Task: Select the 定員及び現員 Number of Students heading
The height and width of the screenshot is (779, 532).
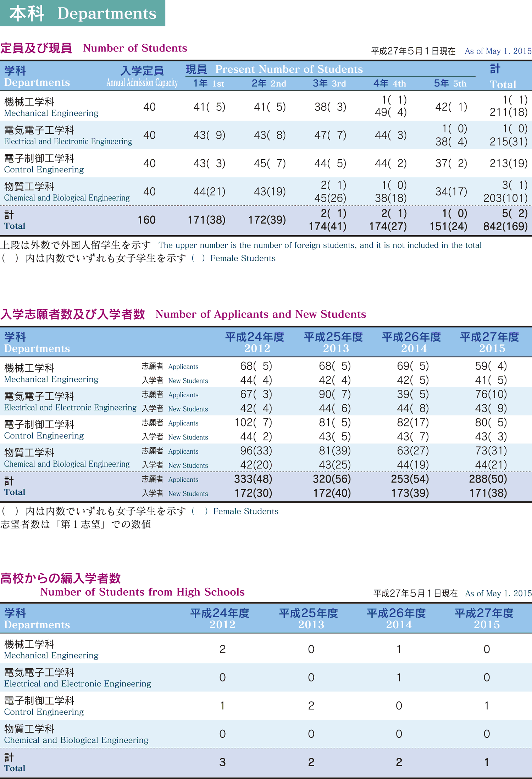Action: (94, 48)
